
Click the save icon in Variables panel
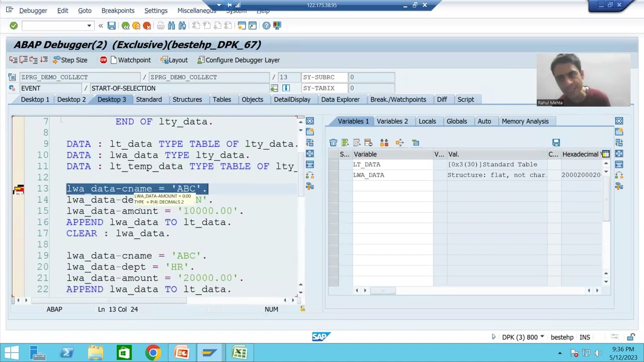coord(556,143)
